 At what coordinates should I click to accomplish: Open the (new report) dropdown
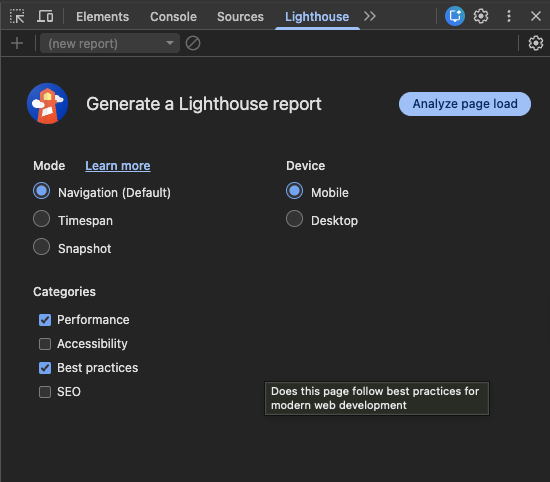point(110,43)
